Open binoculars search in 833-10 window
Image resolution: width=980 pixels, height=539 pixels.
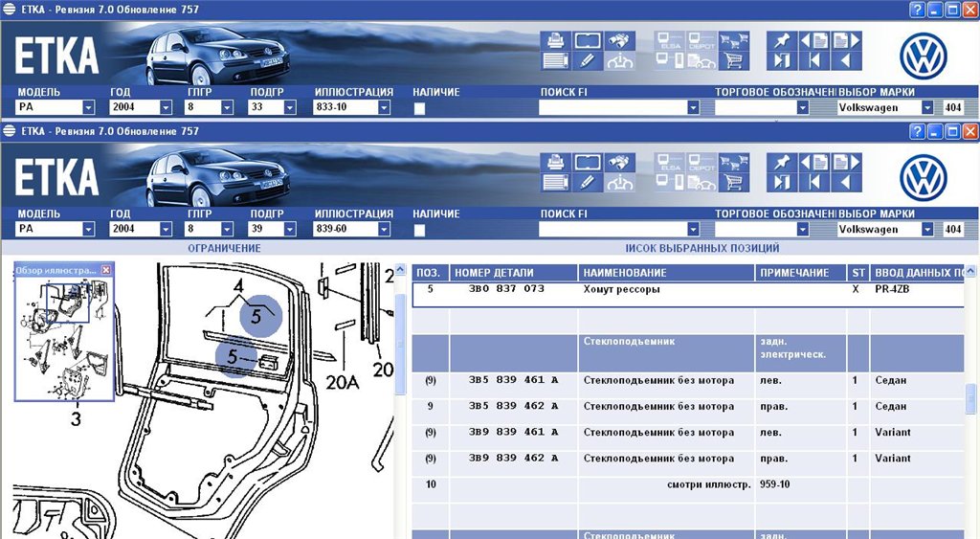pyautogui.click(x=619, y=40)
